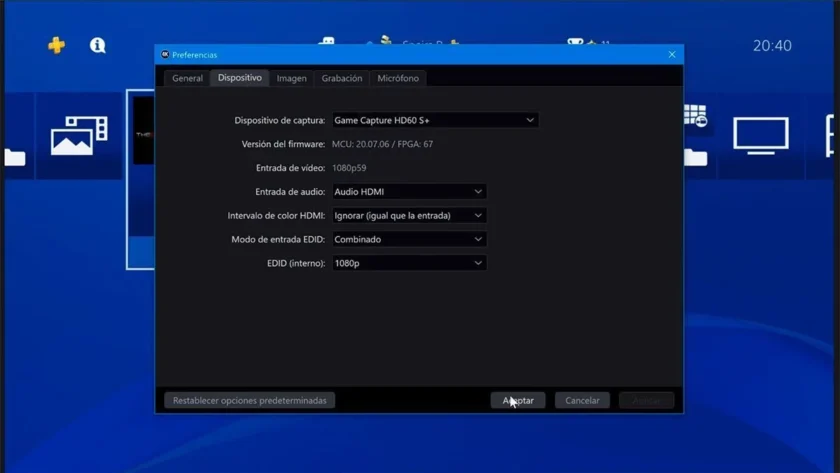Click Restablecer opciones predeterminadas button
The image size is (840, 473).
click(x=250, y=400)
